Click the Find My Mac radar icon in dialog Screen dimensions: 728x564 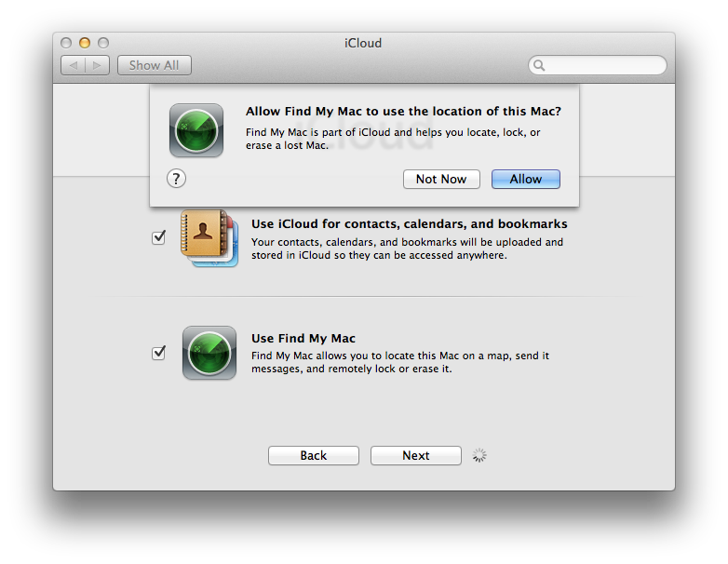pyautogui.click(x=196, y=130)
